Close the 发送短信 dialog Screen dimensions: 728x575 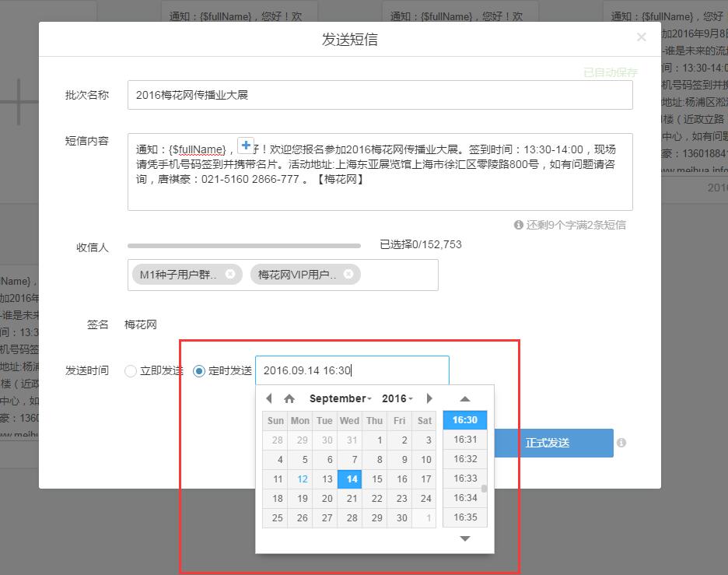pyautogui.click(x=641, y=37)
